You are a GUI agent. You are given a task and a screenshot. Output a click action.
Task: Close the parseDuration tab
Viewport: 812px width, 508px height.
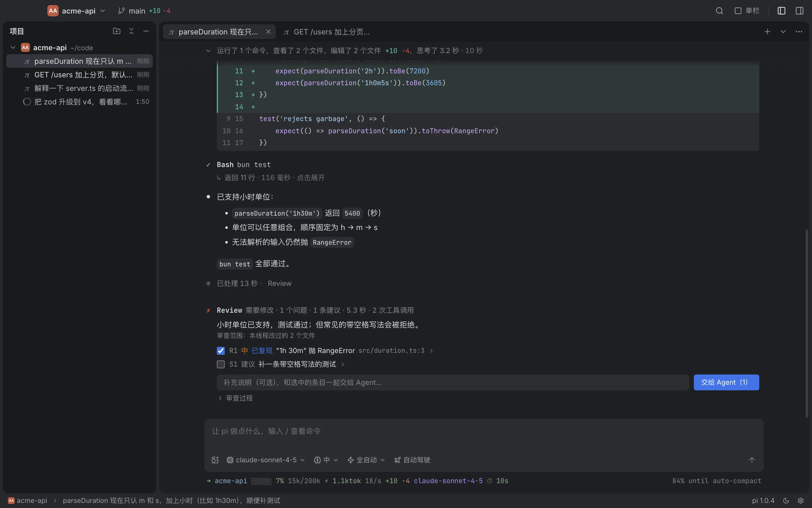(x=268, y=32)
